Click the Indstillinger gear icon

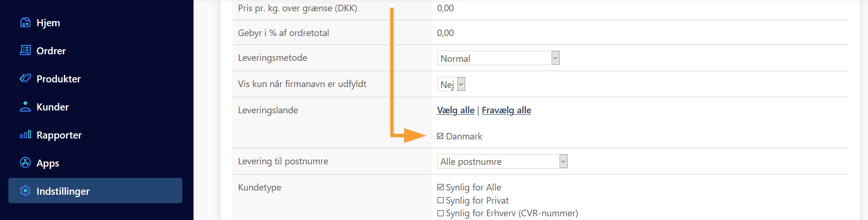tap(25, 191)
